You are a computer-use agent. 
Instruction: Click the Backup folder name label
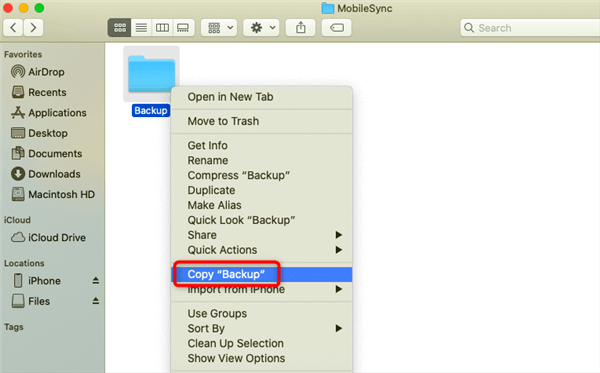(151, 111)
